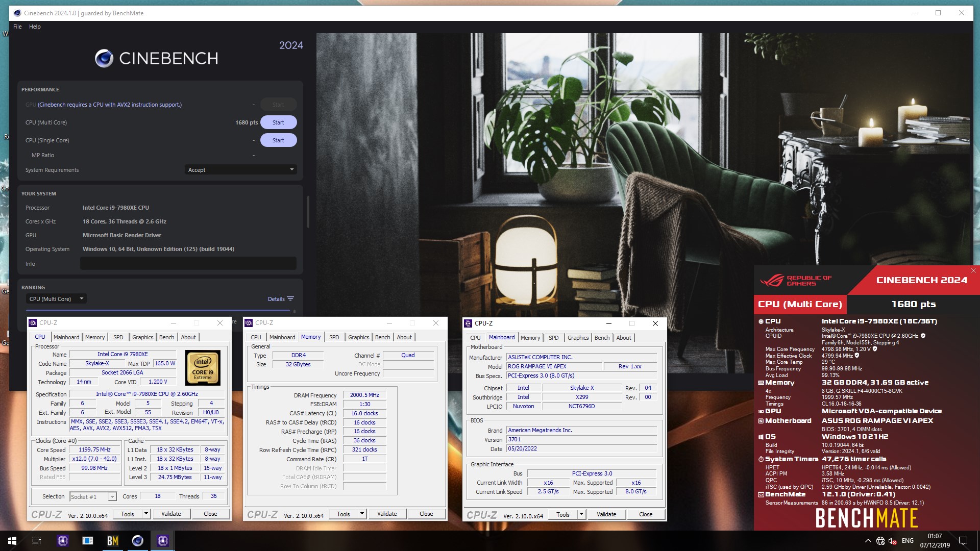Show hidden system tray icons

click(x=868, y=541)
